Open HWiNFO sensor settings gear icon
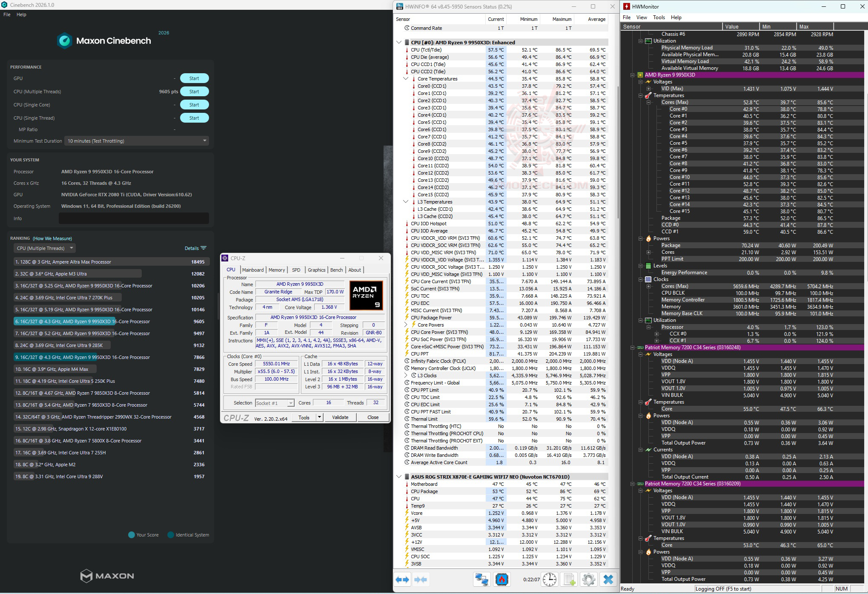This screenshot has height=594, width=868. (x=589, y=580)
